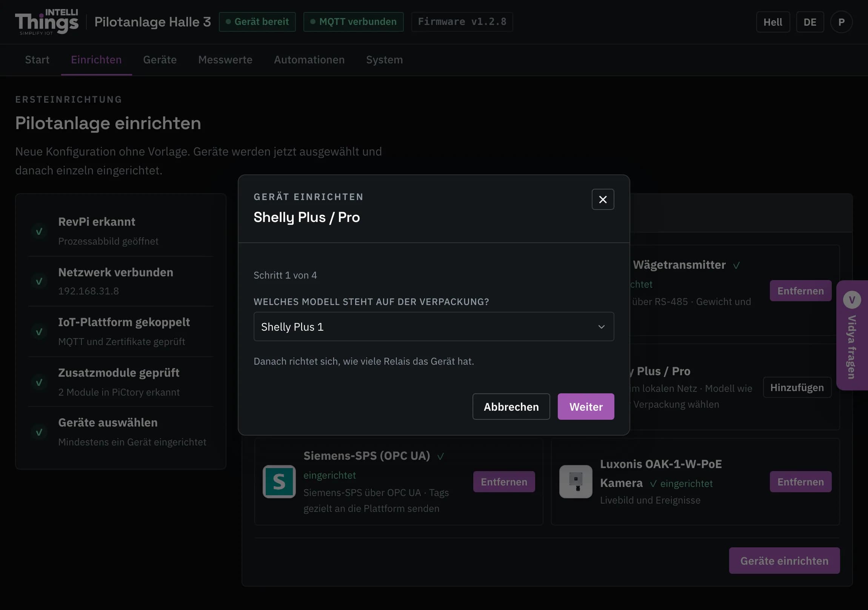Click the Zusatzmodule geprüft checkmark icon
Image resolution: width=868 pixels, height=610 pixels.
39,382
